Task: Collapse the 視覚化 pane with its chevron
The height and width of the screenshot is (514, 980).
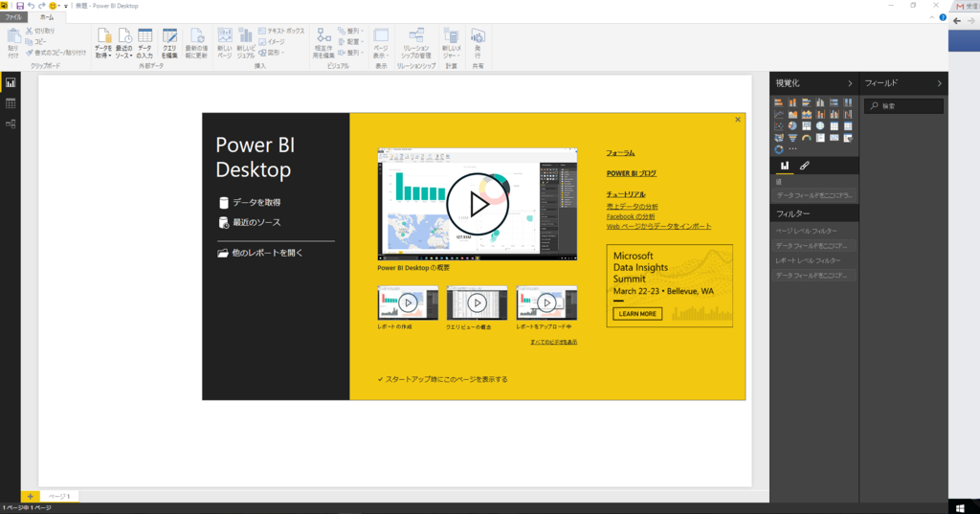Action: 850,83
